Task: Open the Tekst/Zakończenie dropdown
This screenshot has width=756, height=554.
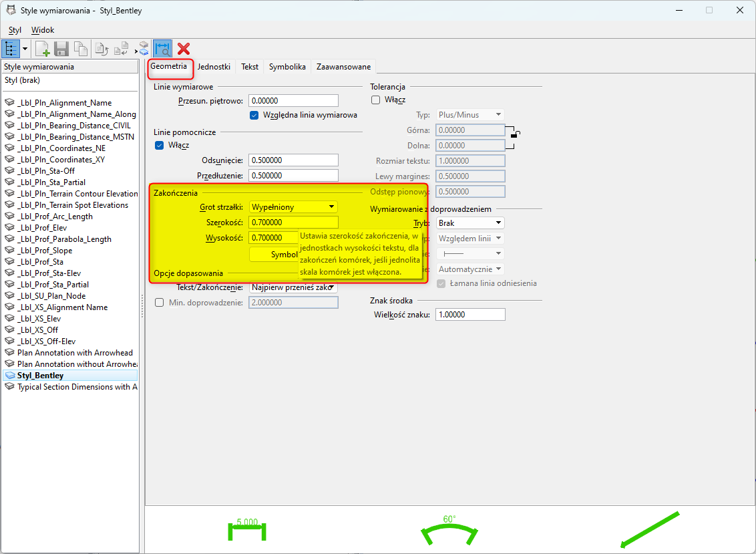Action: [x=293, y=287]
